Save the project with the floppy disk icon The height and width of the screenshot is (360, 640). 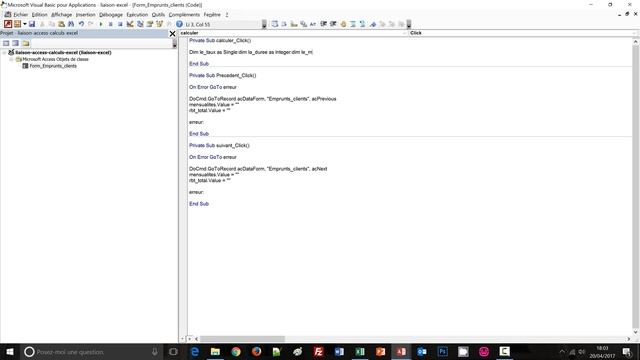pos(32,24)
